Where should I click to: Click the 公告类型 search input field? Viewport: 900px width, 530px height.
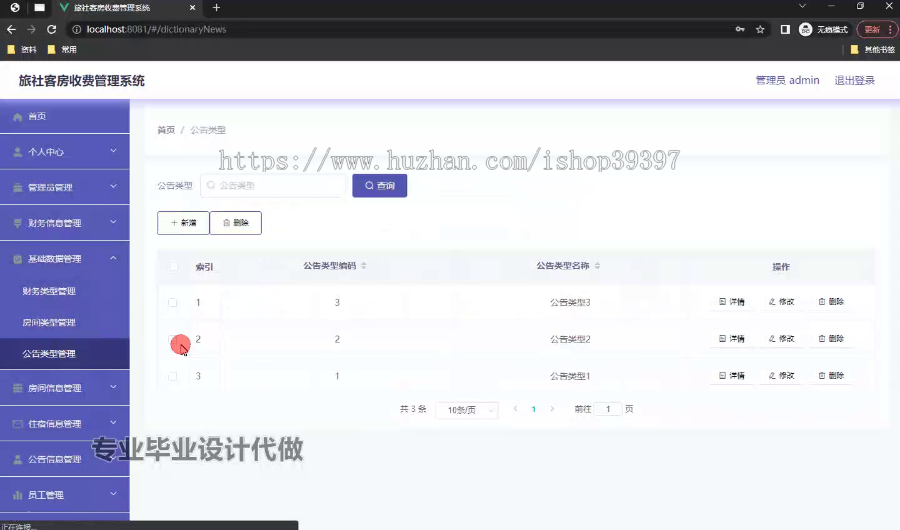(x=273, y=185)
